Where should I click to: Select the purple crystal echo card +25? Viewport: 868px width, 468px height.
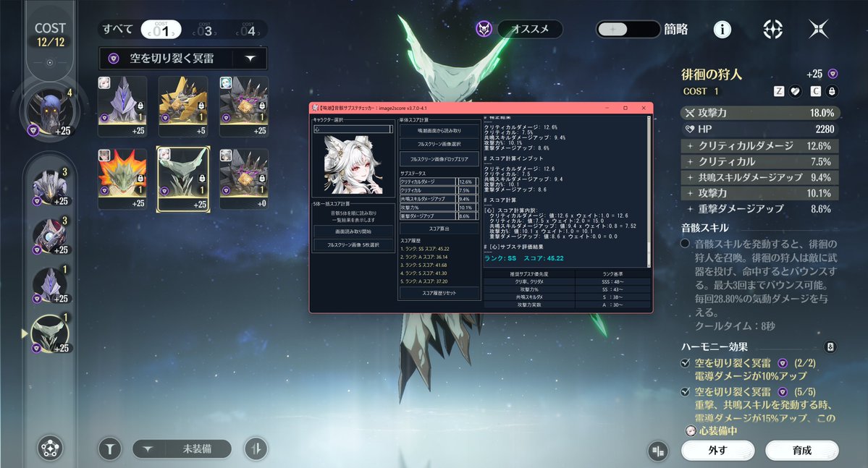122,106
